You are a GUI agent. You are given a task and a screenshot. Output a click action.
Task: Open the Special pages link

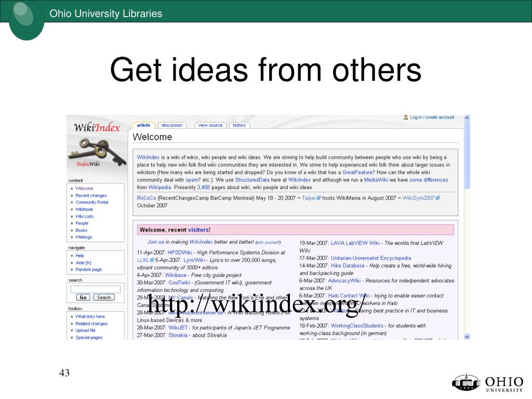pyautogui.click(x=89, y=338)
